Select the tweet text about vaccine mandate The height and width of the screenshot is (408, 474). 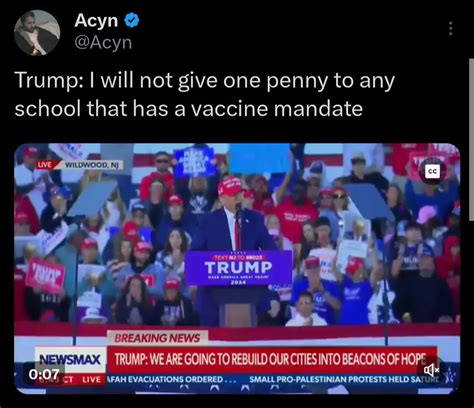(205, 95)
